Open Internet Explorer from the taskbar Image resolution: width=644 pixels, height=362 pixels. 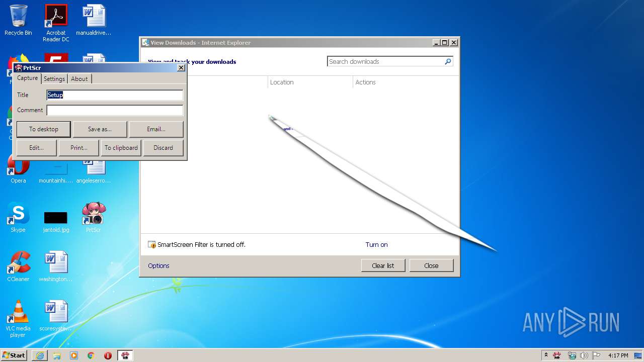coord(40,355)
